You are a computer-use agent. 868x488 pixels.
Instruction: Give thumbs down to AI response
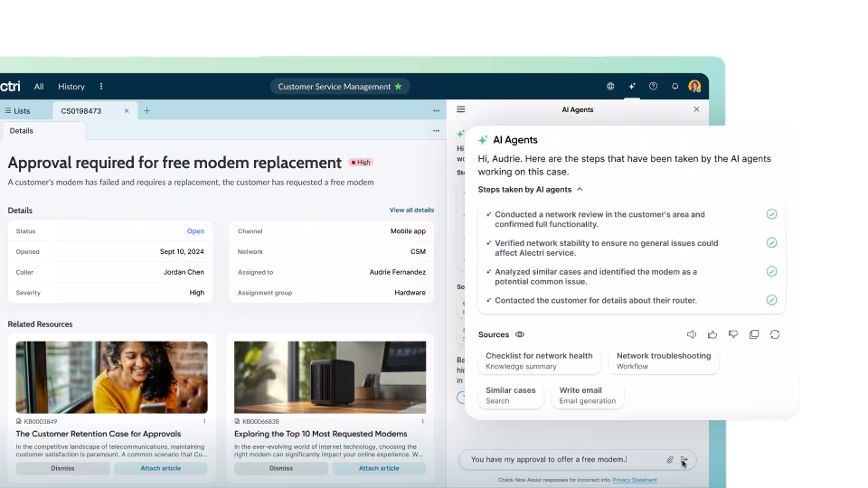733,334
